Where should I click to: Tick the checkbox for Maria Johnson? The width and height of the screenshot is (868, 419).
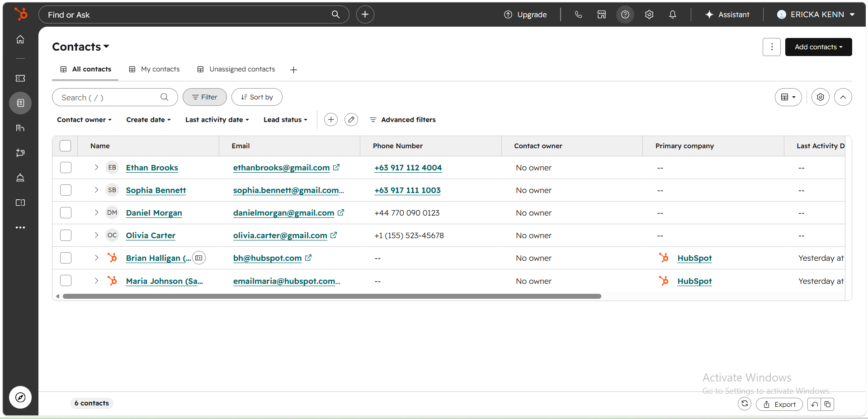click(66, 281)
